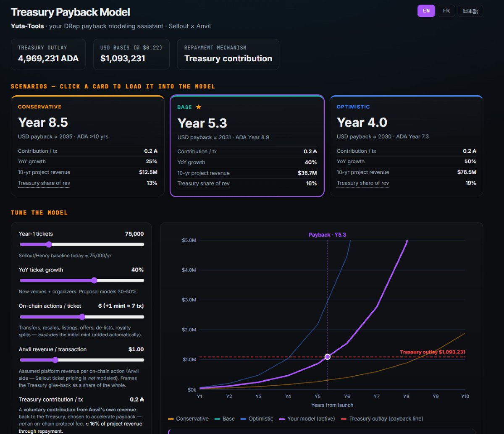Click the Year-1 tickets value 75,000
This screenshot has width=504, height=434.
pos(134,234)
